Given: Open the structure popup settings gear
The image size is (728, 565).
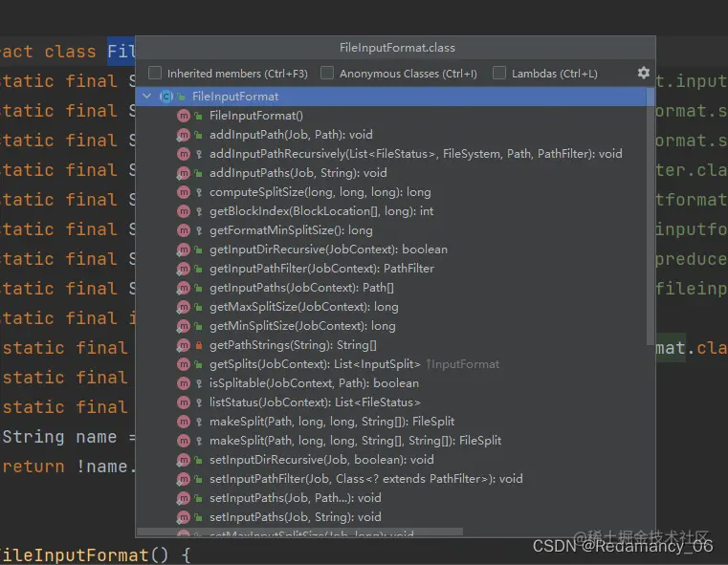Looking at the screenshot, I should click(643, 73).
